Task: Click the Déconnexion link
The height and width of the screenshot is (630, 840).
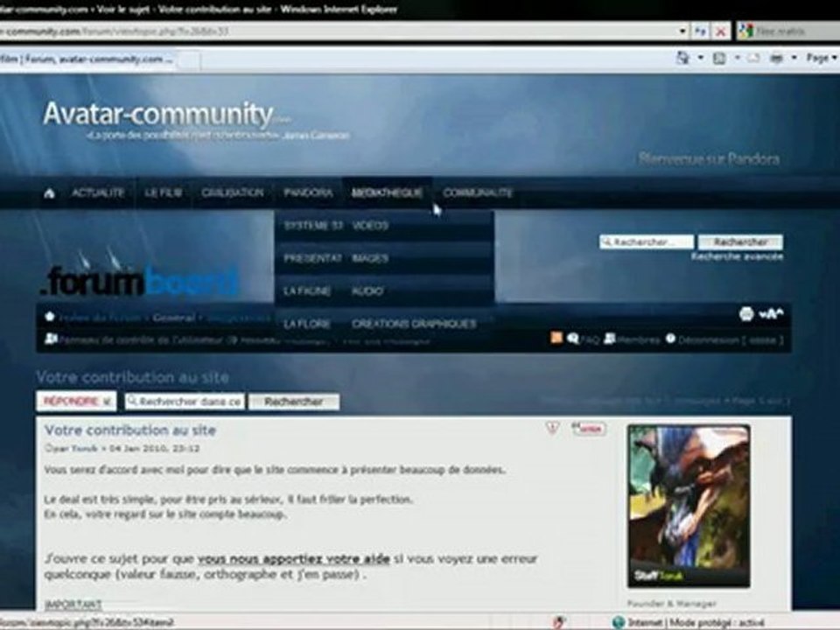Action: click(x=730, y=339)
